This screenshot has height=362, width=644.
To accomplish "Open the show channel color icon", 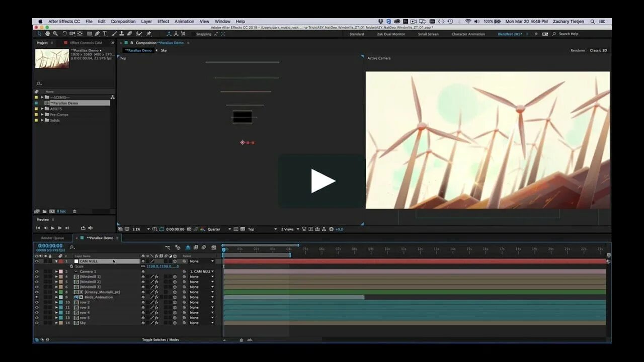I will 202,229.
